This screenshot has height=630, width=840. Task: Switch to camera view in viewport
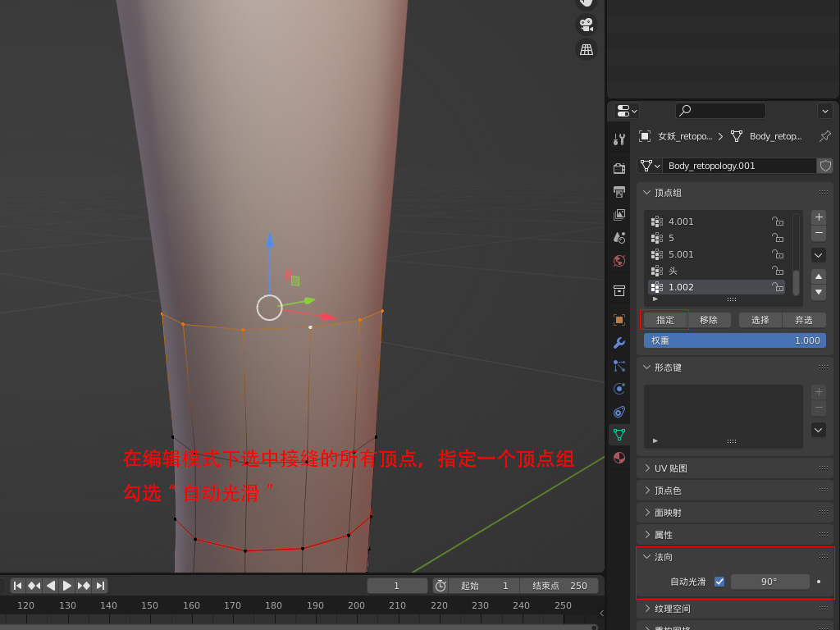587,24
